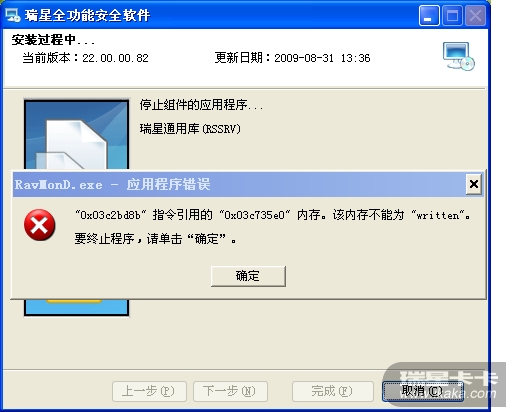Click the 上一步(P) back button
Viewport: 512px width, 412px height.
click(x=149, y=391)
